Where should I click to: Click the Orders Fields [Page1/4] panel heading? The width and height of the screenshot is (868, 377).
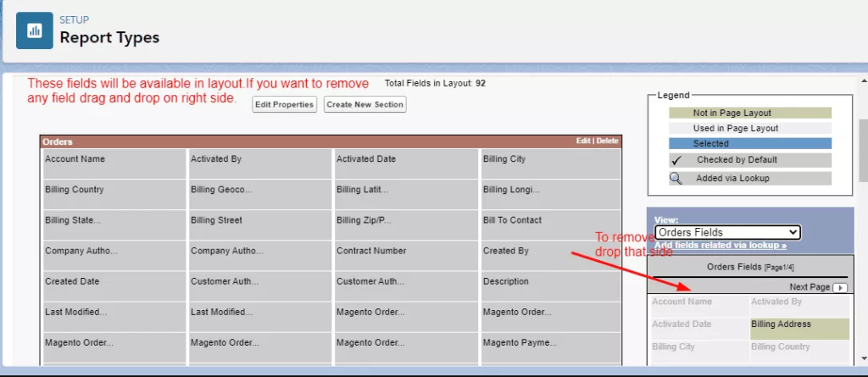pyautogui.click(x=750, y=268)
